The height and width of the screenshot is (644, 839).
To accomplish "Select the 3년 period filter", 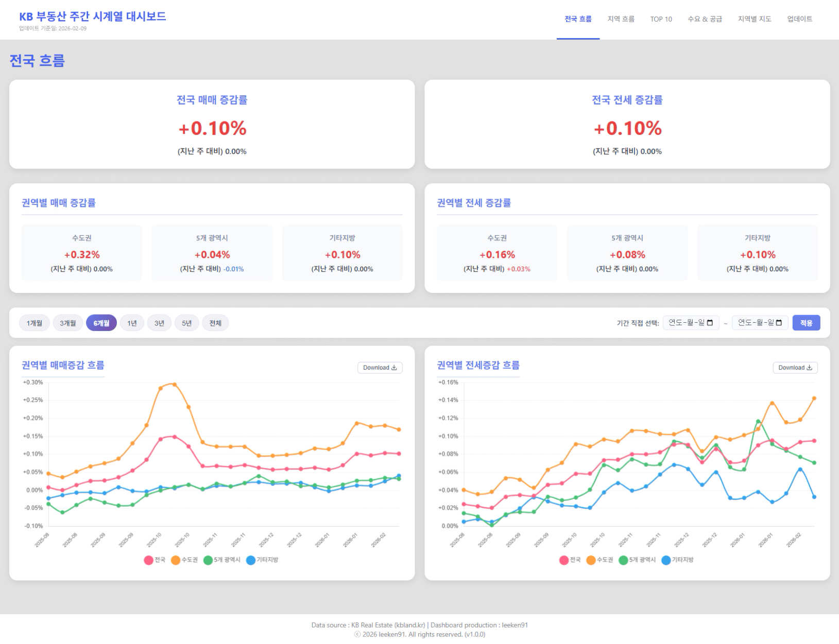I will [x=159, y=323].
